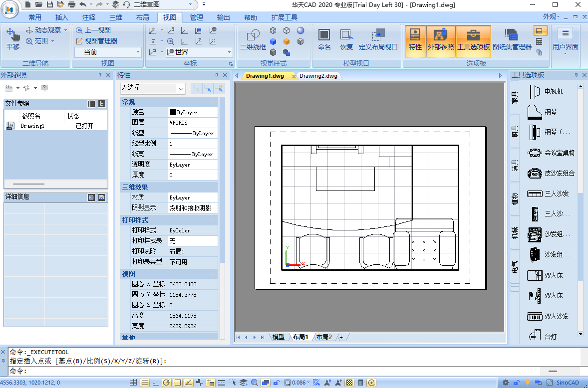Open the 当前 view dropdown

[108, 52]
